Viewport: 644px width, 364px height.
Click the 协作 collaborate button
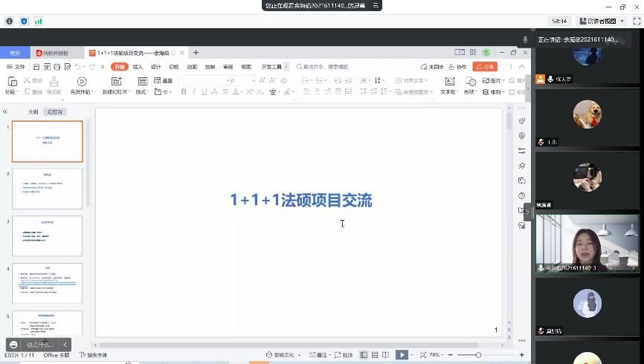click(x=457, y=67)
